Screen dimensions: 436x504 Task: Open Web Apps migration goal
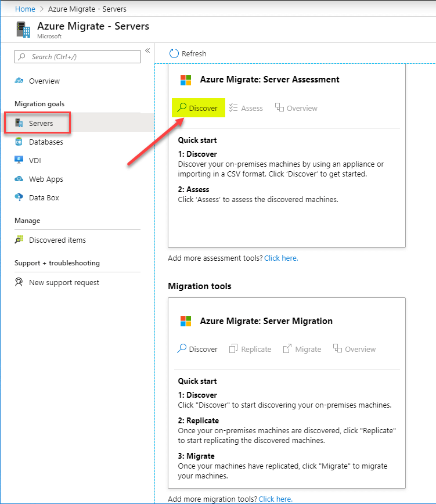click(x=46, y=179)
